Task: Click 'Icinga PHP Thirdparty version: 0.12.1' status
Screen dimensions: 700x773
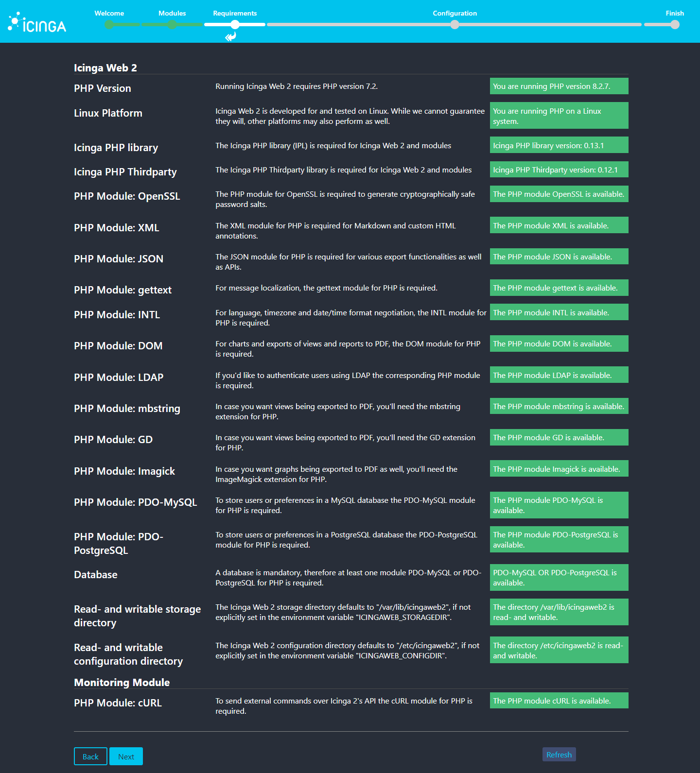Action: point(559,170)
